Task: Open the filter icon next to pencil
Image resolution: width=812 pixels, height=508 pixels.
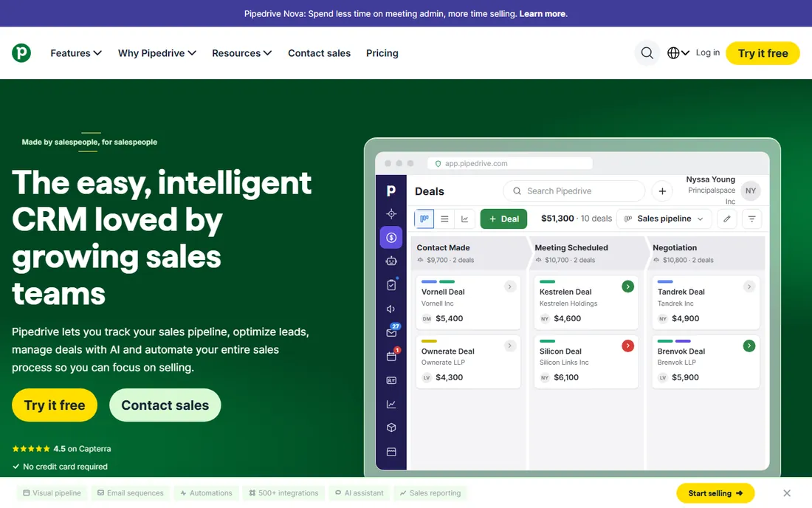Action: [751, 219]
